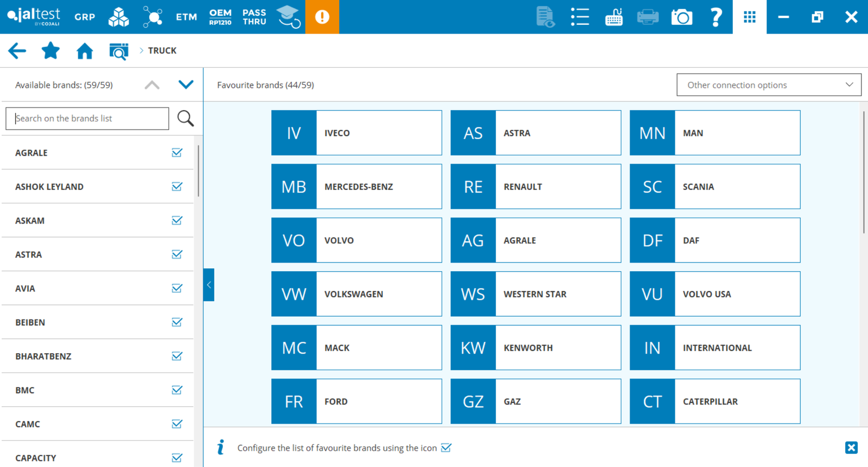Toggle CAMC favourite checkbox
Viewport: 868px width, 467px height.
(x=177, y=424)
